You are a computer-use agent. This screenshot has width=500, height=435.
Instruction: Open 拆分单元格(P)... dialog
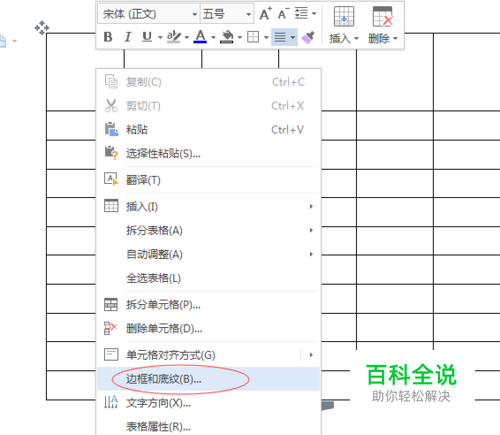pos(209,305)
